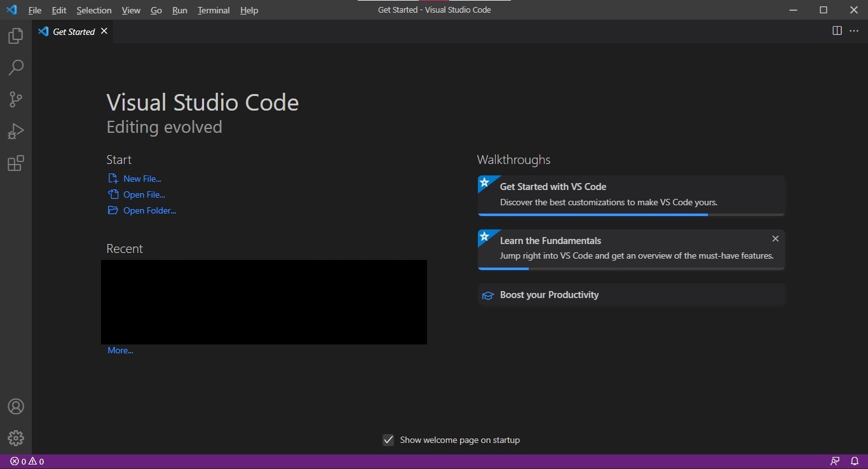Screen dimensions: 868x469
Task: Click the Get Started with VS Code progress bar
Action: pos(632,215)
